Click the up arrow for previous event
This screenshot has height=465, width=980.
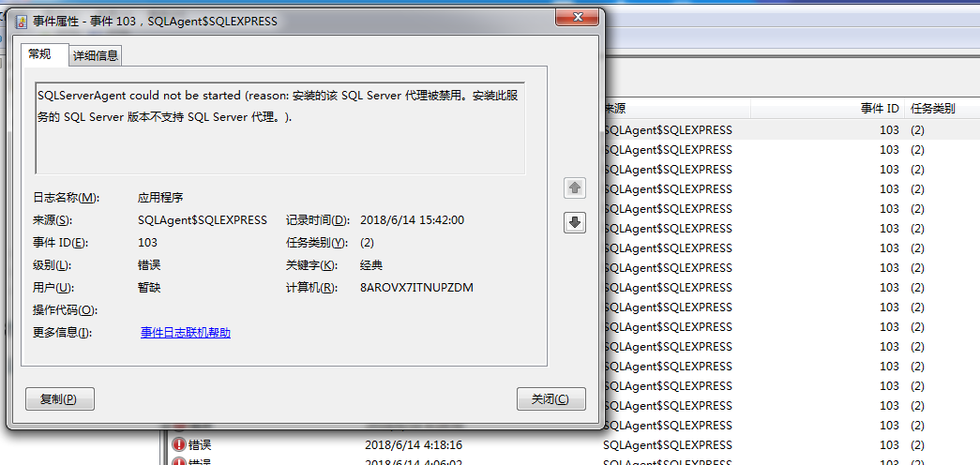(574, 187)
